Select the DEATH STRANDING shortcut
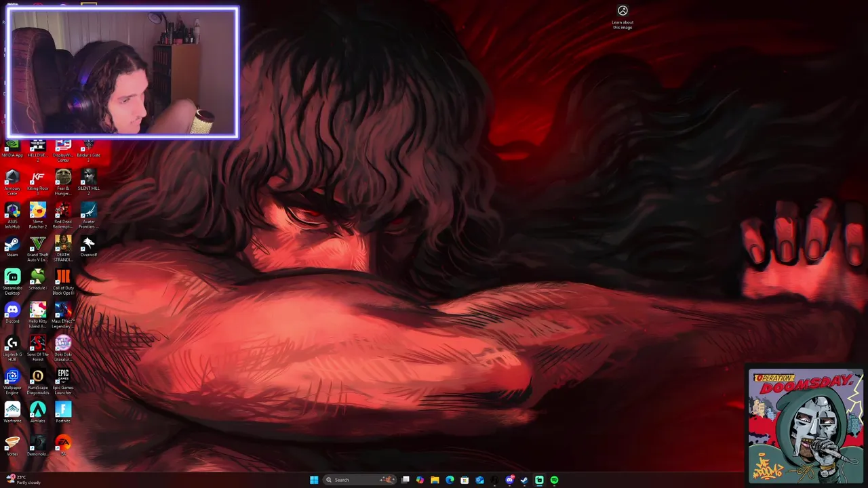 (x=63, y=249)
